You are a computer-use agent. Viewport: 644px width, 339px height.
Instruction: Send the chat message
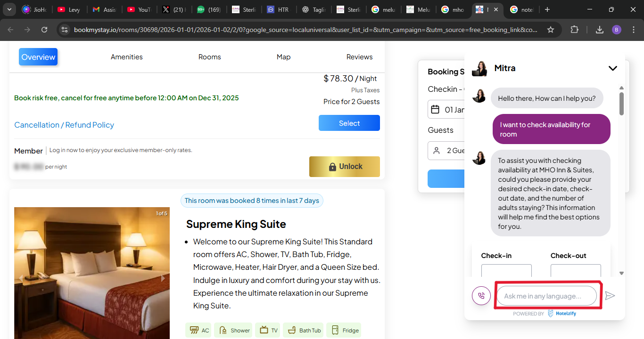[610, 296]
